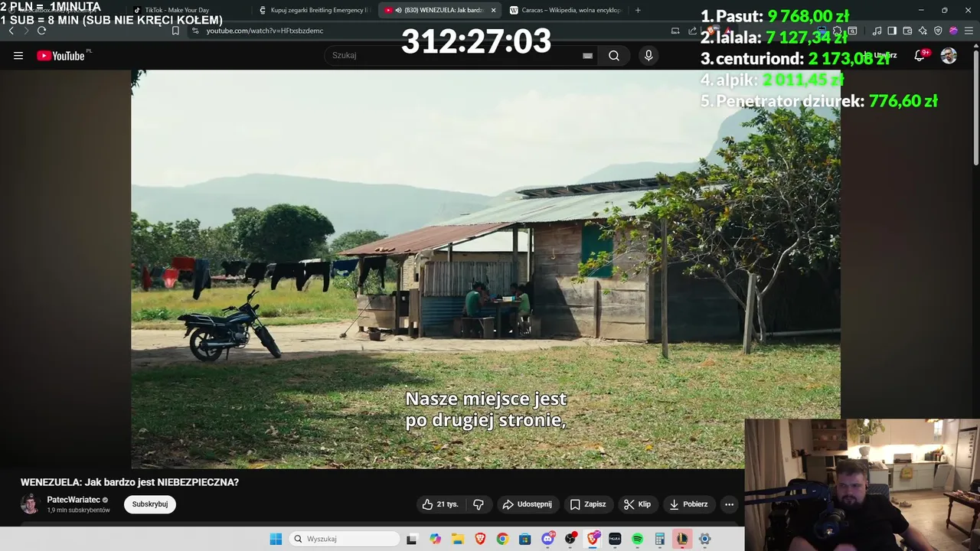Open the Brave main hamburger menu

tap(969, 31)
